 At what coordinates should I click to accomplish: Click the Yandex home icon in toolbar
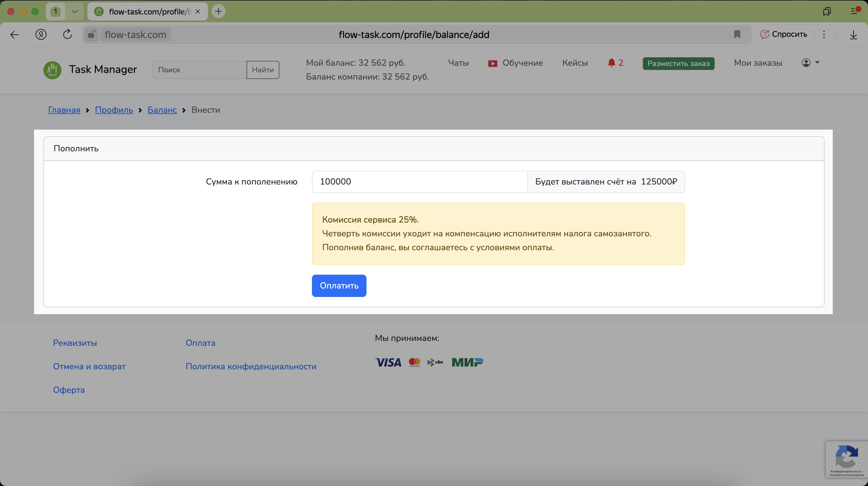[x=41, y=34]
